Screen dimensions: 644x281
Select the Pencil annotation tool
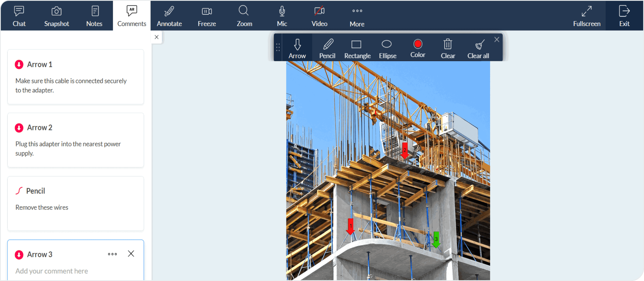(x=327, y=48)
